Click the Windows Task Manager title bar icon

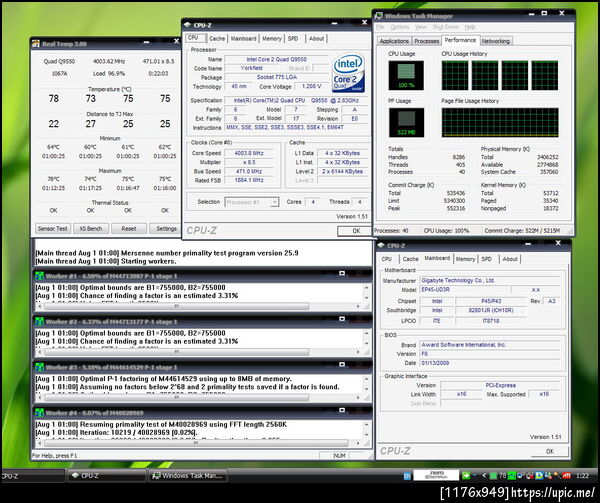click(378, 16)
